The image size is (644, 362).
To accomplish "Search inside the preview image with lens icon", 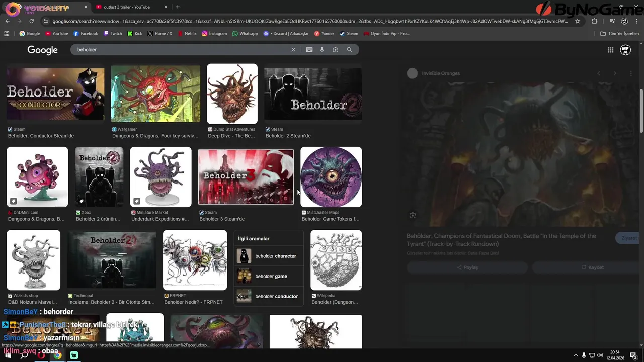I will click(x=413, y=215).
